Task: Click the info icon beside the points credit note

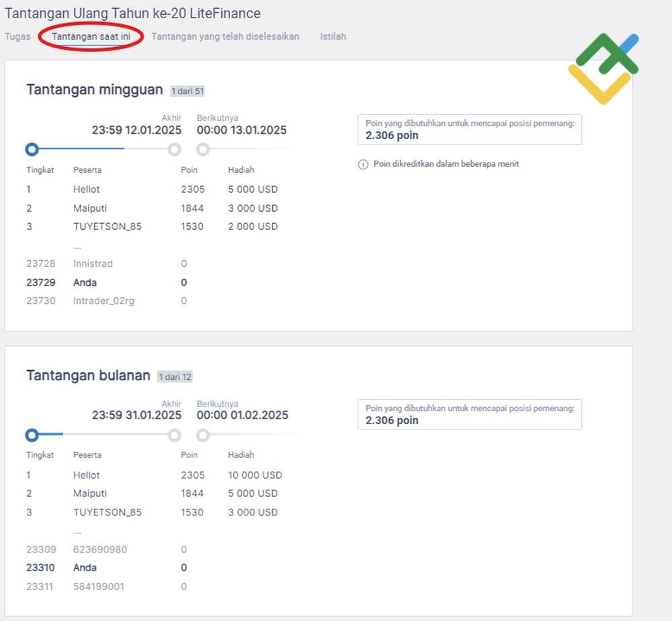Action: point(363,163)
